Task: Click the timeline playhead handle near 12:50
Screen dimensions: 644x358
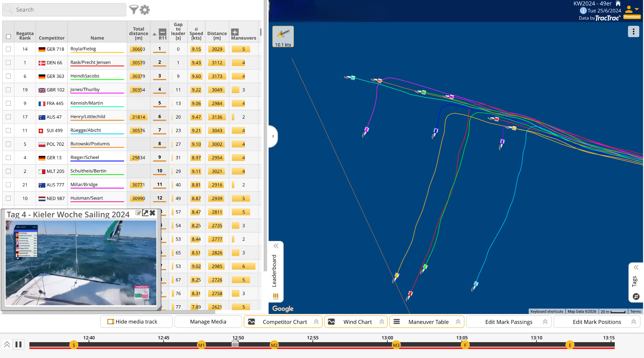Action: 235,343
